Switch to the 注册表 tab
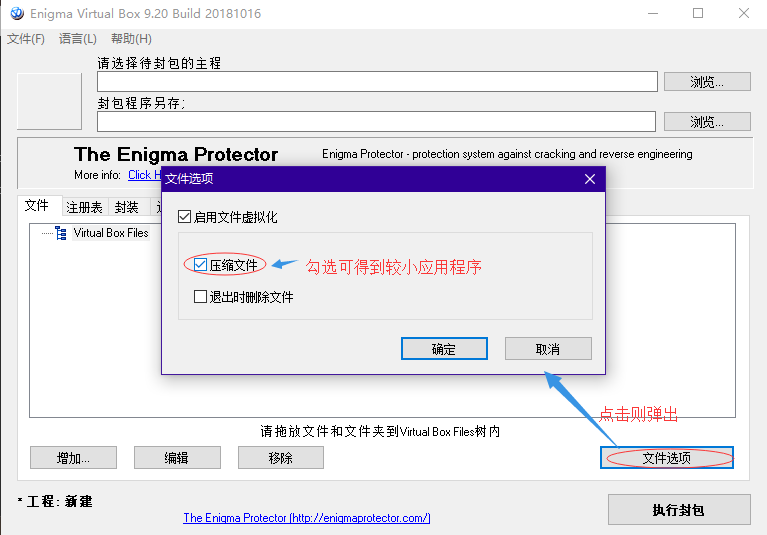This screenshot has height=535, width=767. [x=84, y=207]
